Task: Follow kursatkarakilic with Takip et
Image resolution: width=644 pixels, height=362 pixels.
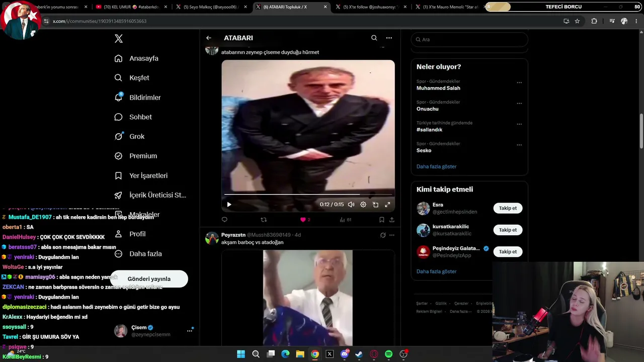Action: pos(508,230)
